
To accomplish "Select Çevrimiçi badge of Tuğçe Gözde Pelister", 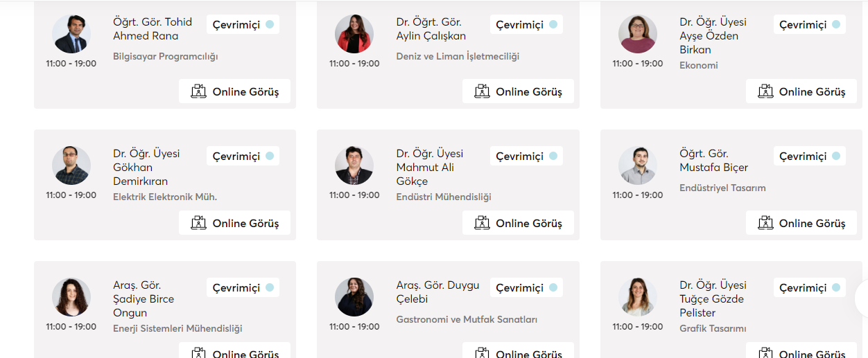I will [x=810, y=287].
